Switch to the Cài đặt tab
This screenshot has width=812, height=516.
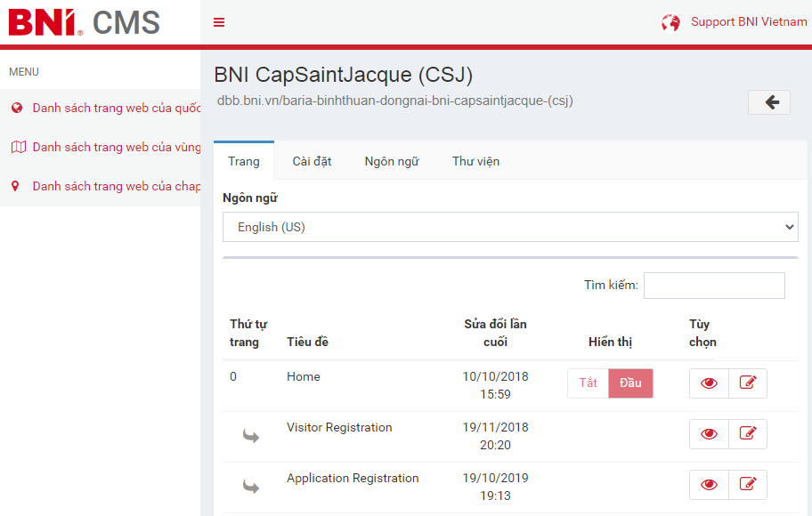(312, 161)
